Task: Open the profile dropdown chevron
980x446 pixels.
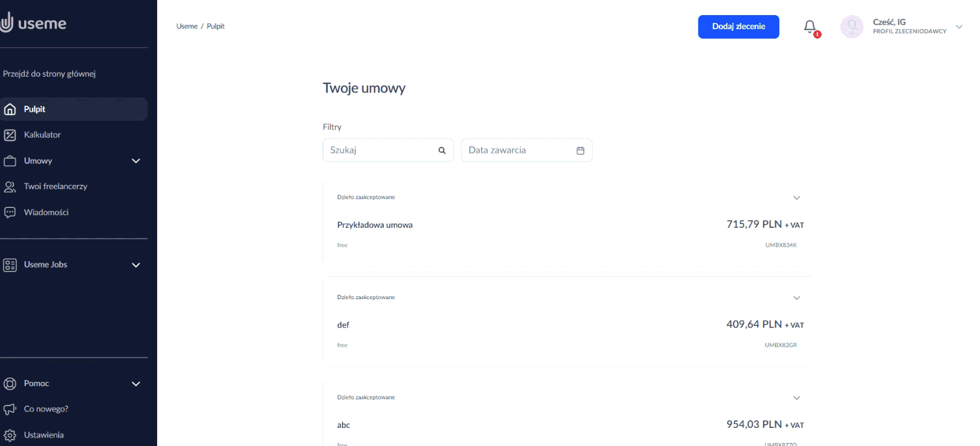Action: click(959, 27)
